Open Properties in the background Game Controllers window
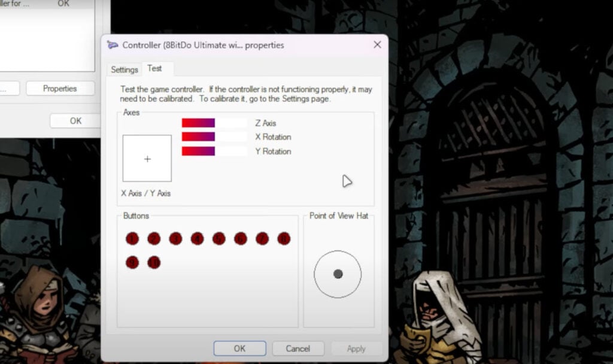The width and height of the screenshot is (613, 364). (60, 89)
